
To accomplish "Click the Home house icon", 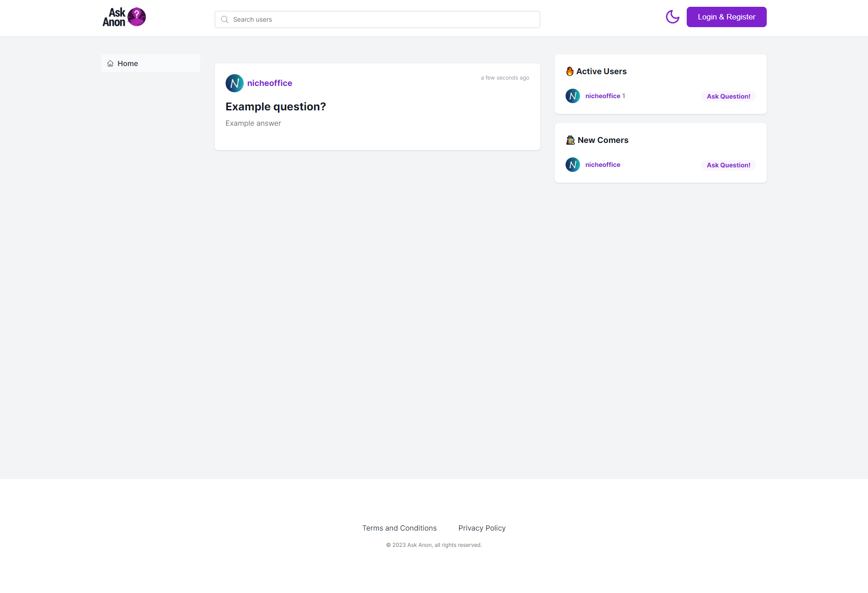I will [110, 63].
